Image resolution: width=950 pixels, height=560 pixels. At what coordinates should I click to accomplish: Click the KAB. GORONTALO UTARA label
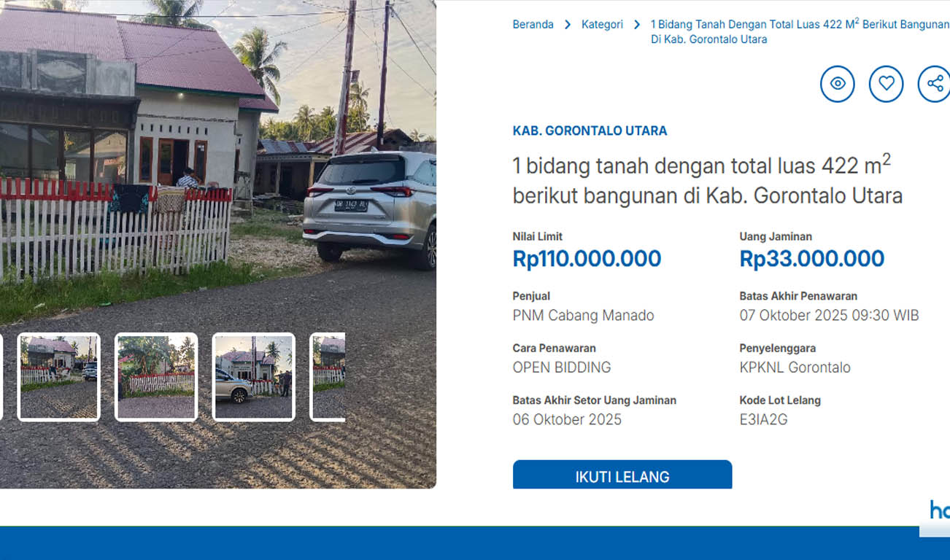(590, 131)
